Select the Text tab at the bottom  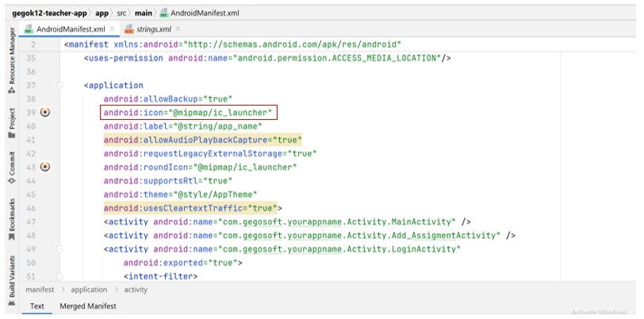37,306
